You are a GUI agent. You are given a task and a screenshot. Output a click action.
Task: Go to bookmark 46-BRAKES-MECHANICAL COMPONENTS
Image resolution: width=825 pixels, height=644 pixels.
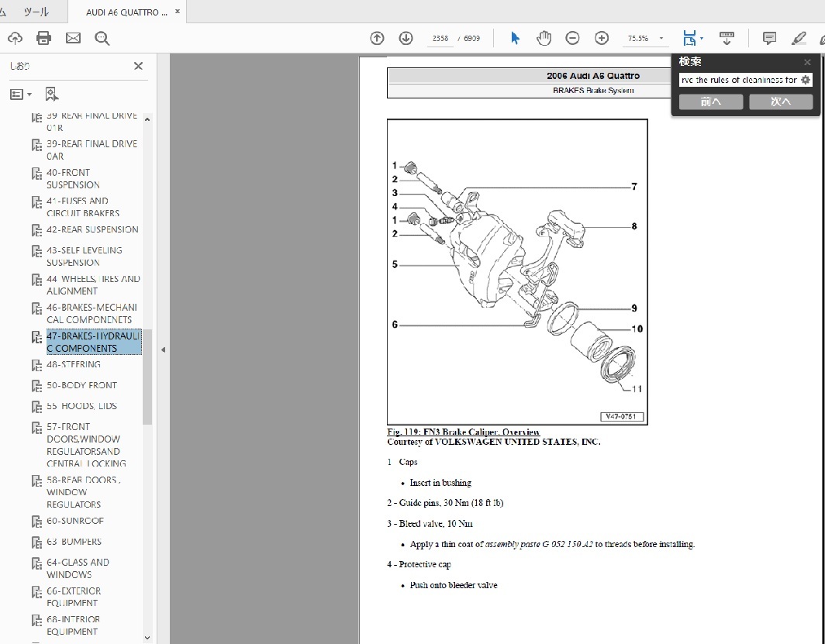pos(91,313)
